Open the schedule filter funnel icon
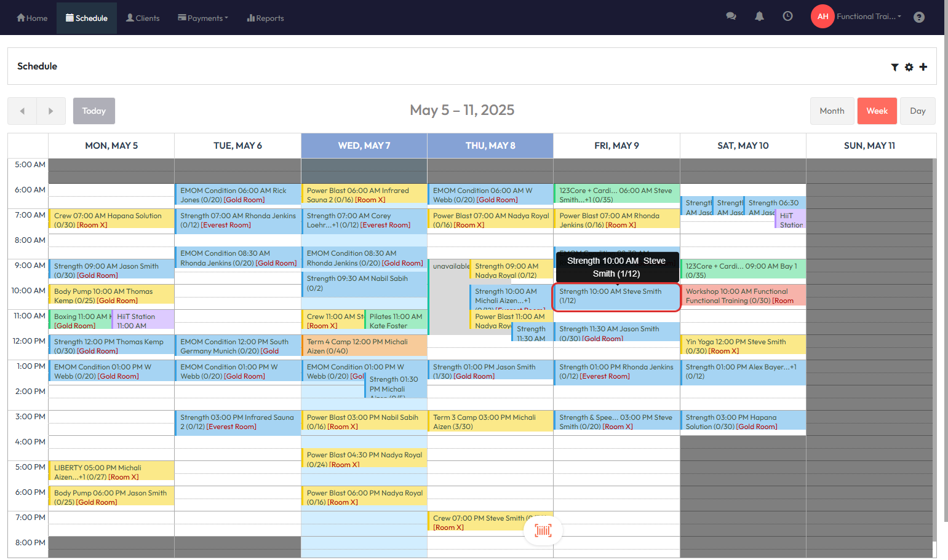This screenshot has height=560, width=948. (894, 67)
